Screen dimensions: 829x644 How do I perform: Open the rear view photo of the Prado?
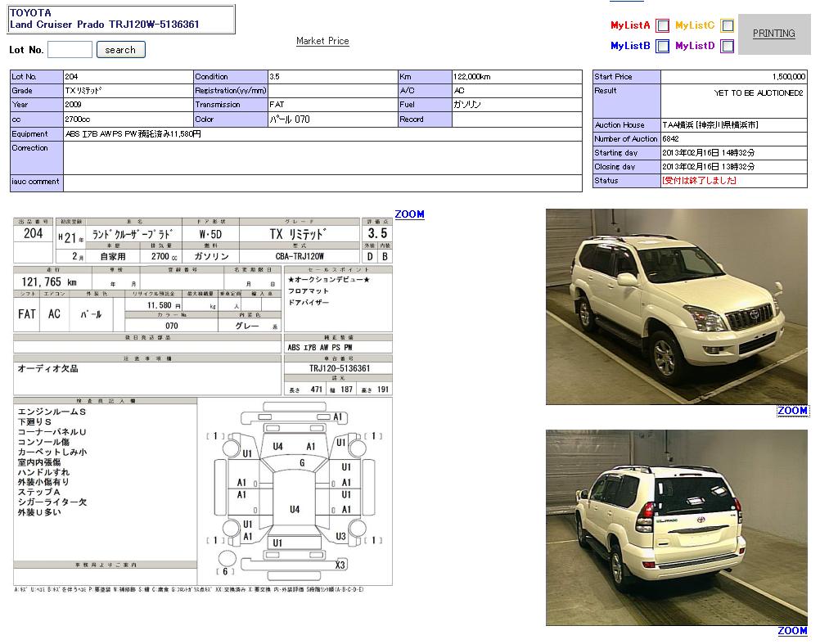[676, 527]
